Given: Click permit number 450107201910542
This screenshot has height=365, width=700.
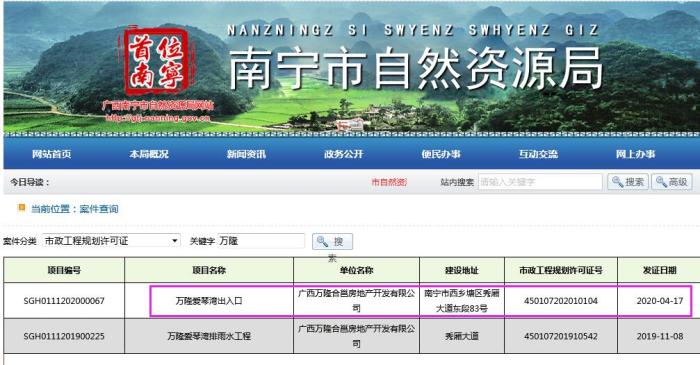Looking at the screenshot, I should [561, 336].
